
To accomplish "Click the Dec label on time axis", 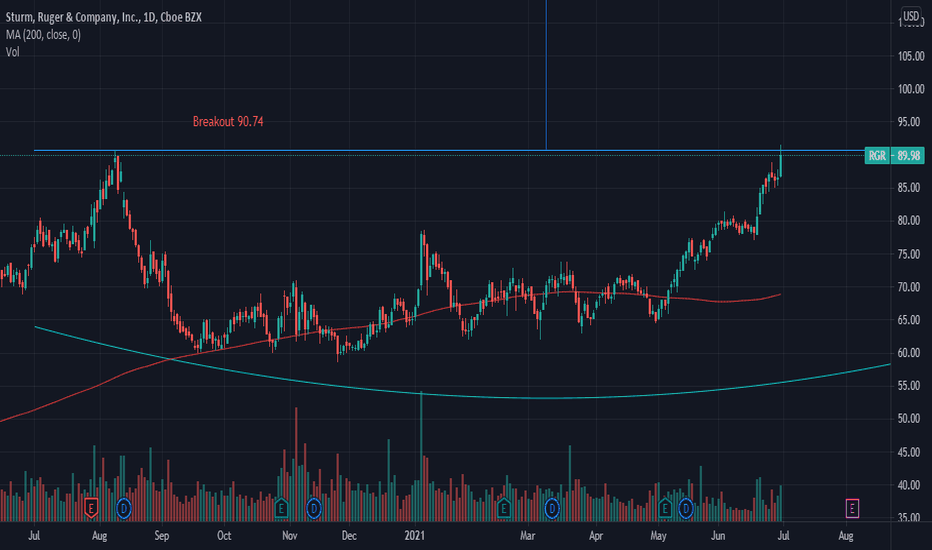I will pyautogui.click(x=349, y=536).
